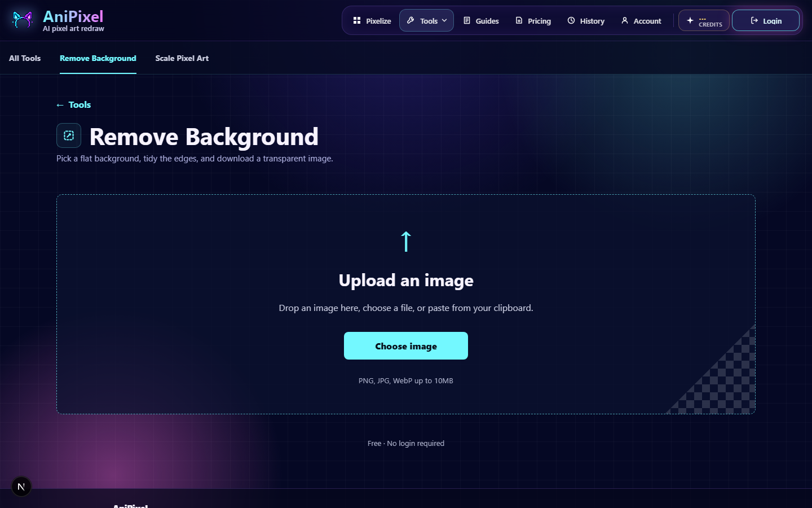Open the Account page
This screenshot has width=812, height=508.
(x=641, y=21)
